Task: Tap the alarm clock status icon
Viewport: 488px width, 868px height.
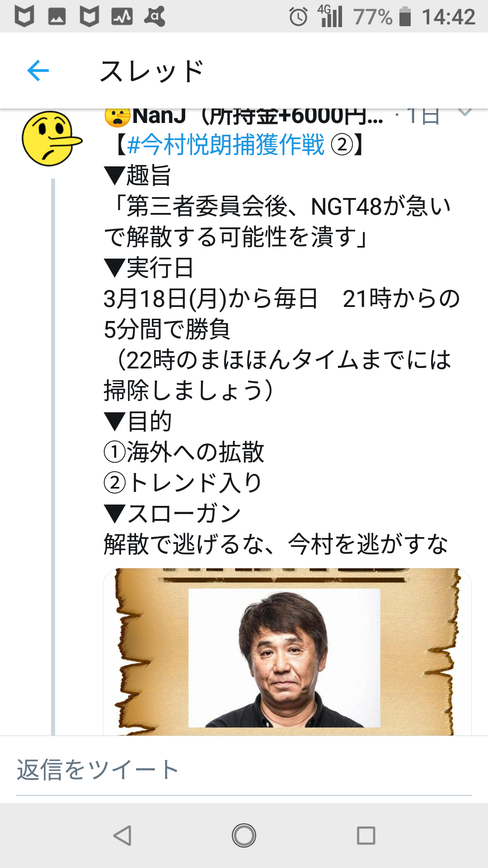Action: click(298, 17)
